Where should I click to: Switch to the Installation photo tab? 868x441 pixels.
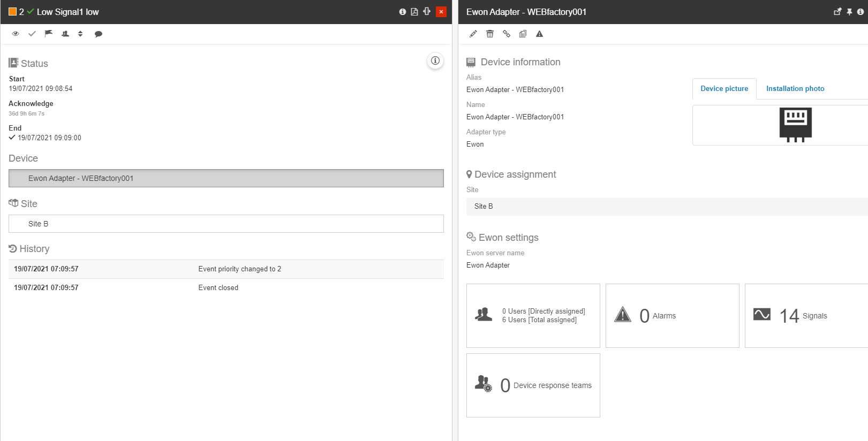coord(795,89)
